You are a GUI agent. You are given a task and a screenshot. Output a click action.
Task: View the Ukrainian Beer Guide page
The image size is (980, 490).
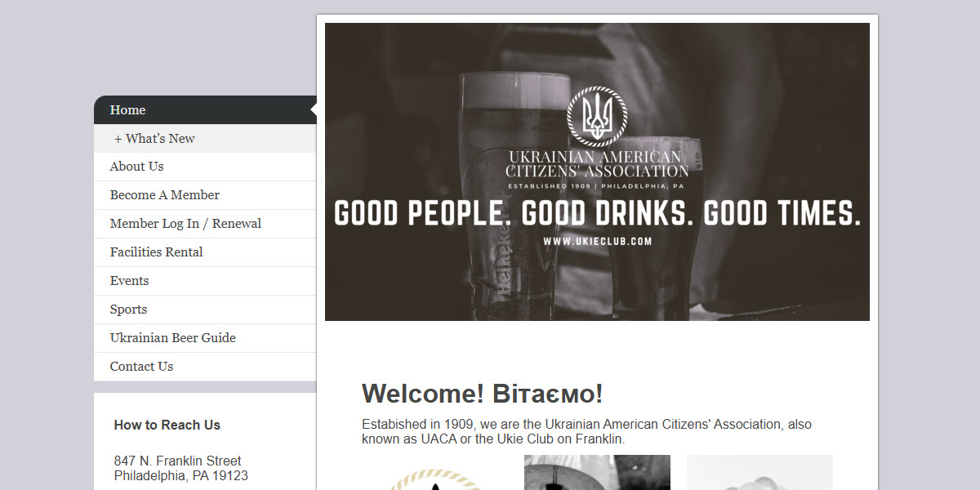pyautogui.click(x=205, y=338)
